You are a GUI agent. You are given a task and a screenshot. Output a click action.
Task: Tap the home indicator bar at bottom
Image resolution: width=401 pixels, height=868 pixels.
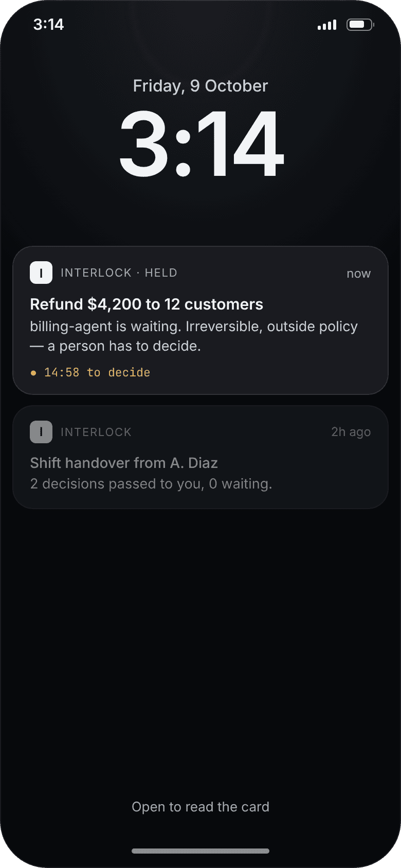(200, 851)
